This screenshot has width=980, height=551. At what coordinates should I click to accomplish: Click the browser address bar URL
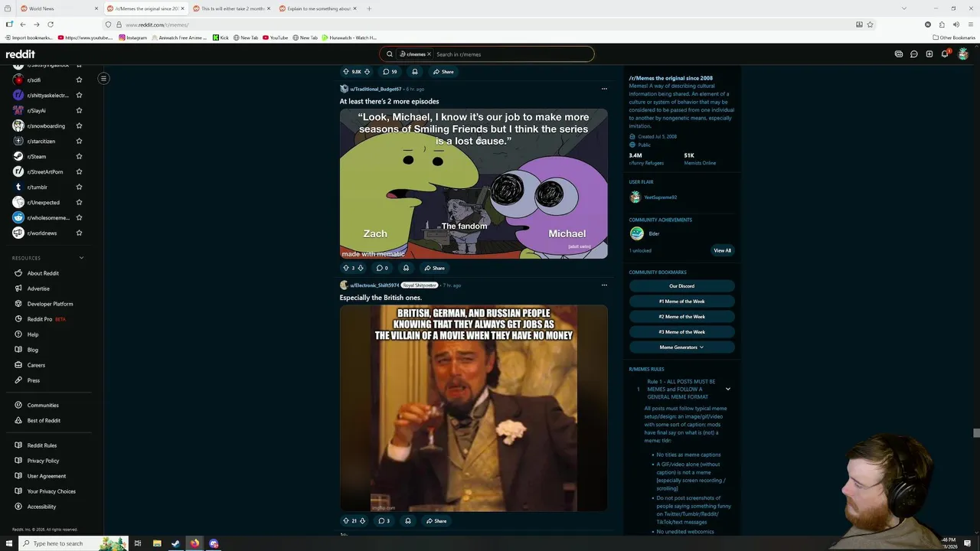point(157,24)
